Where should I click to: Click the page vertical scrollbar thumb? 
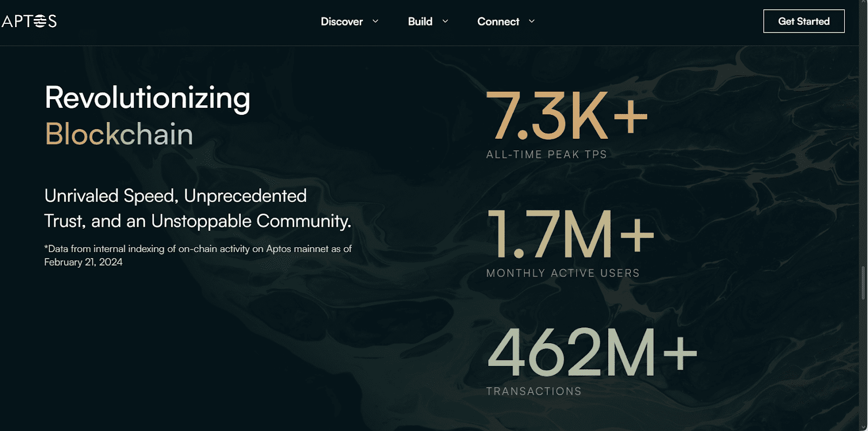point(863,283)
